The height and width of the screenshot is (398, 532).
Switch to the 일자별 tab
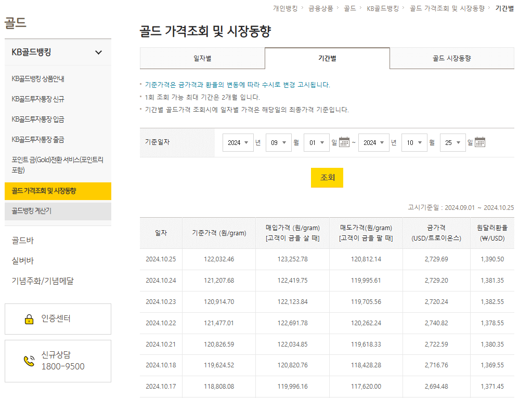click(202, 59)
